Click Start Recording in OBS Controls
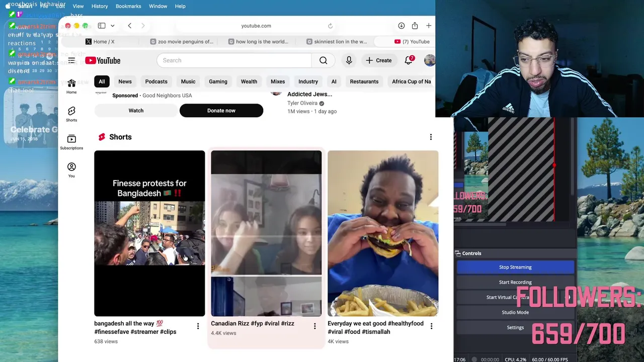The height and width of the screenshot is (362, 644). 515,282
